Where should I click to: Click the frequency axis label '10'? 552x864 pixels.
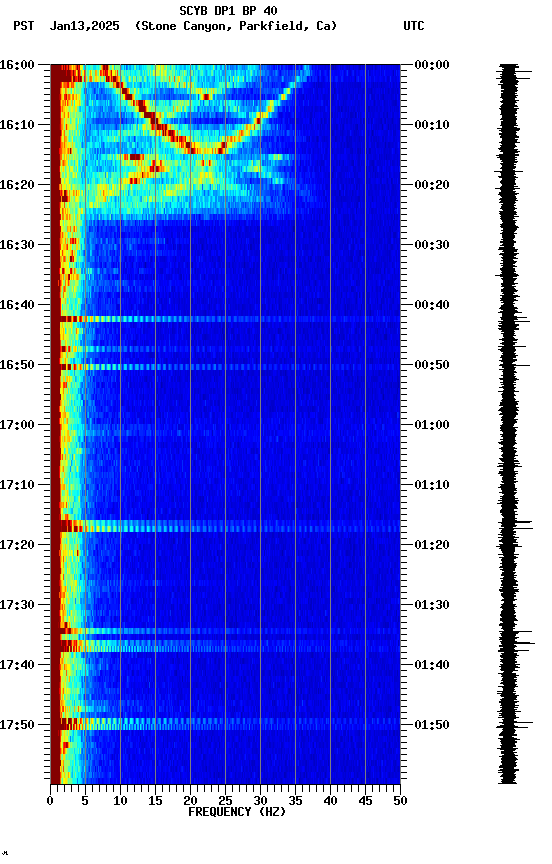(120, 801)
